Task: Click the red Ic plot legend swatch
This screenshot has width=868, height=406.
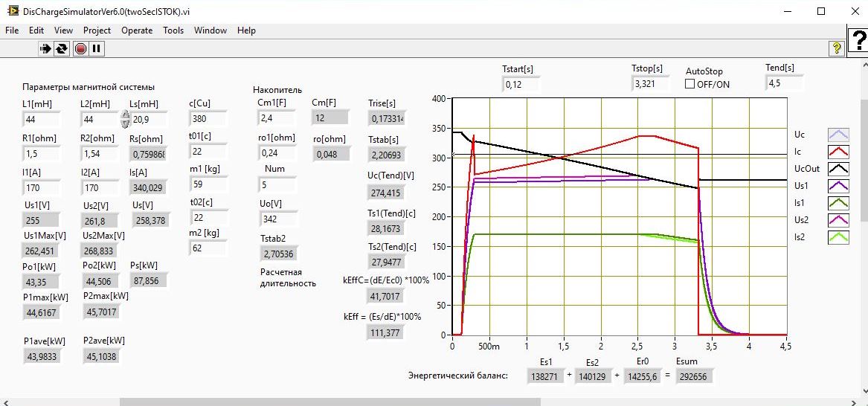Action: pos(838,152)
